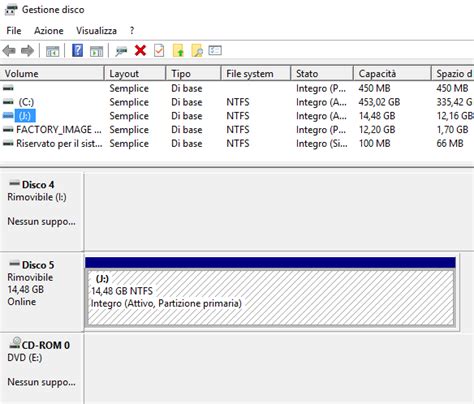Click the Disco 5 disk icon
474x404 pixels.
[x=14, y=264]
